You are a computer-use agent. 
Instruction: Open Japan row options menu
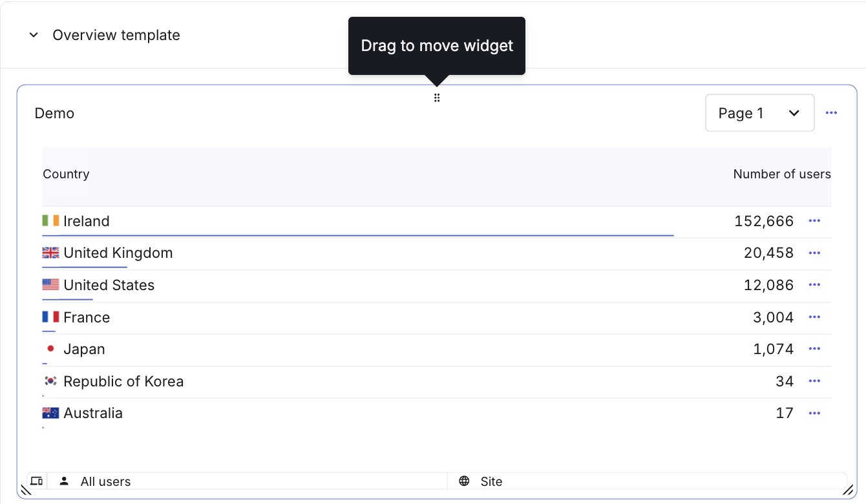point(814,349)
